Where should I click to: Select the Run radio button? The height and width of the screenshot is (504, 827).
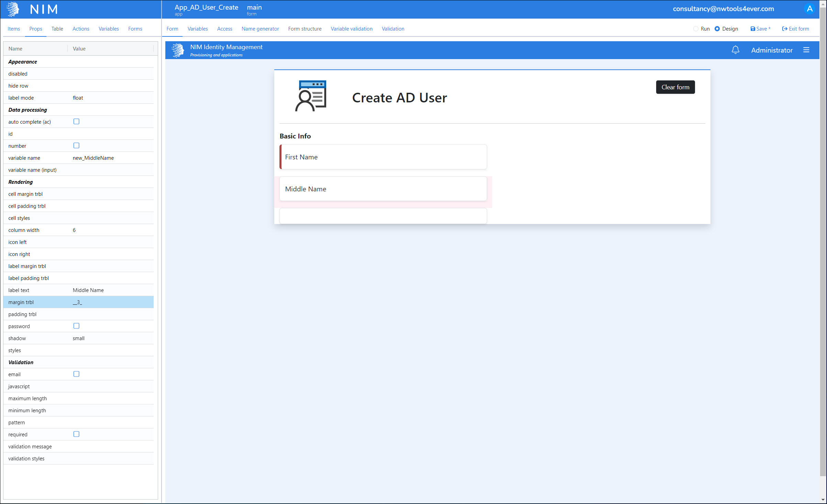click(x=696, y=29)
